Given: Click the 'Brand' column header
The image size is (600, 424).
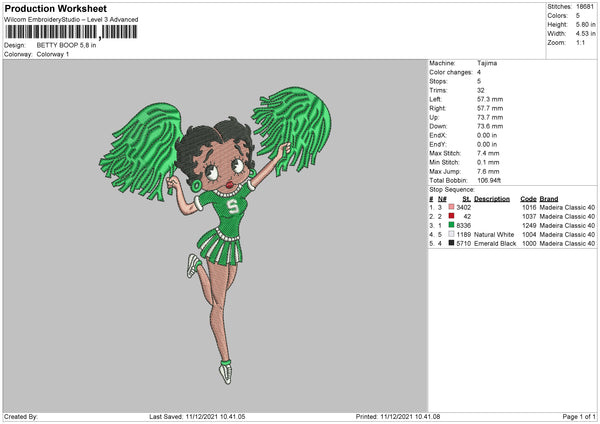Looking at the screenshot, I should point(549,199).
